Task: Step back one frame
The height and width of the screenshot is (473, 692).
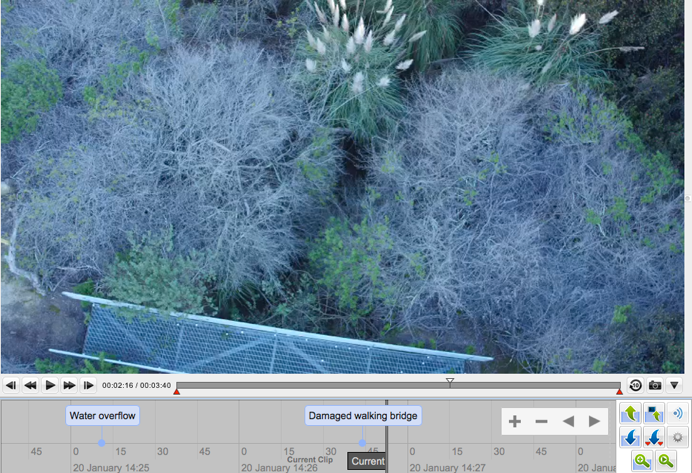Action: pos(10,385)
